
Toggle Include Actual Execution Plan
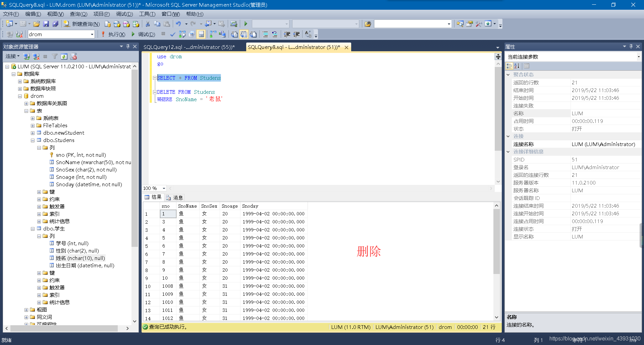(x=213, y=34)
